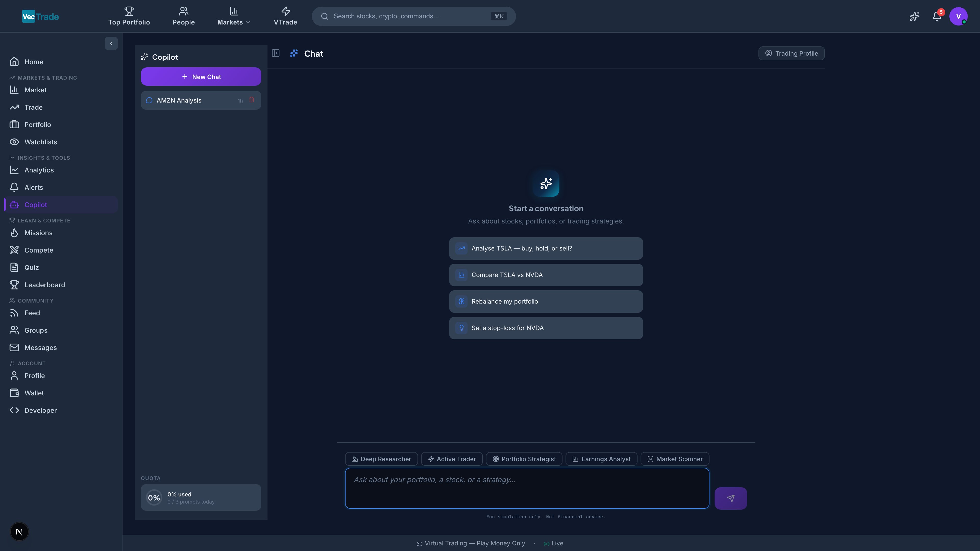980x551 pixels.
Task: Focus the stocks and crypto search field
Action: coord(413,16)
